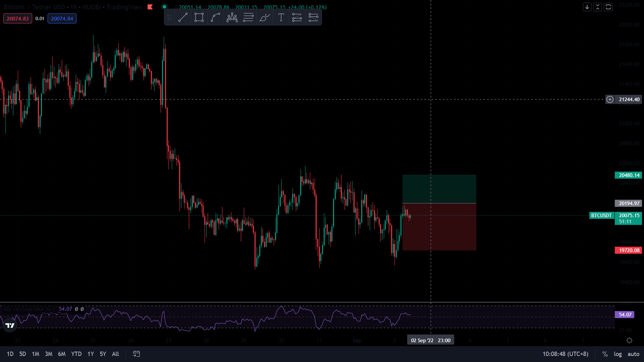Click the RSI indicator legend label

pos(30,309)
